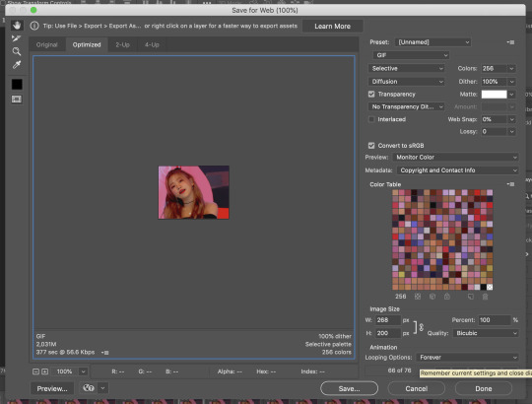Screen dimensions: 532x404
Task: Click the zoom level 100% field
Action: pyautogui.click(x=65, y=371)
